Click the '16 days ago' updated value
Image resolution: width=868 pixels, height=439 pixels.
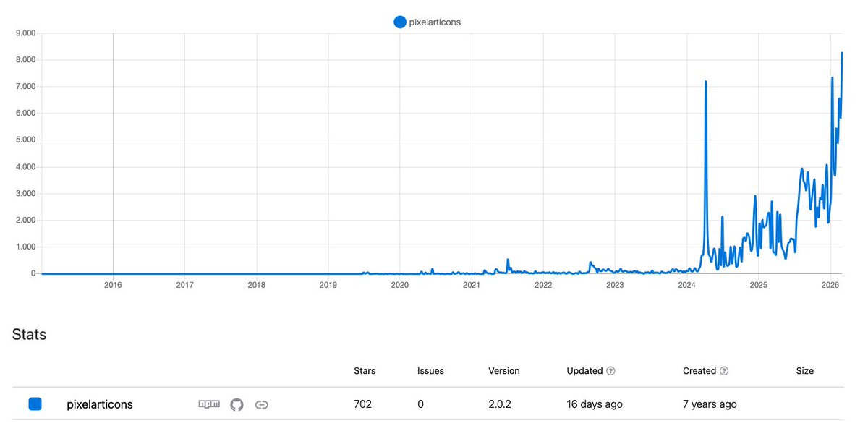[595, 404]
